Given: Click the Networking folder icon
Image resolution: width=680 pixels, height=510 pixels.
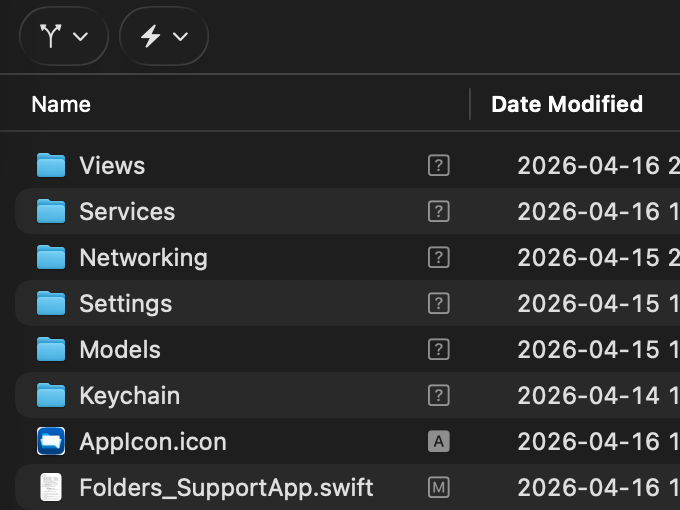Looking at the screenshot, I should (51, 257).
